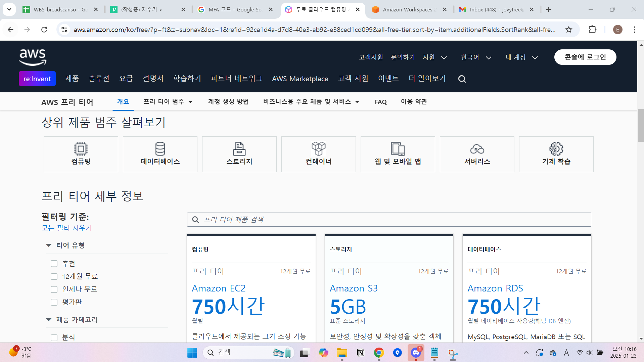This screenshot has height=362, width=644.
Task: Open the 계정 생성 방법 tab
Action: click(228, 102)
